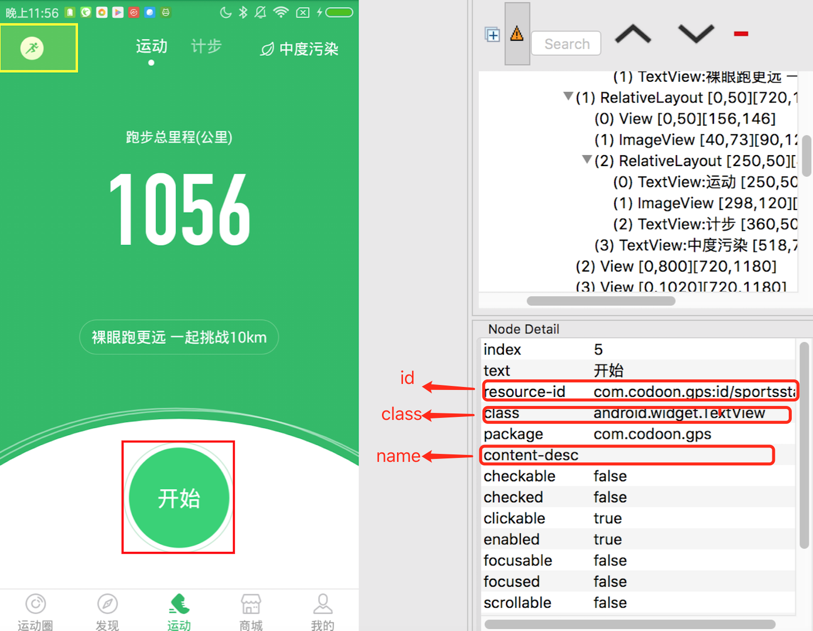Open the 中度污染 air quality indicator

coord(299,49)
